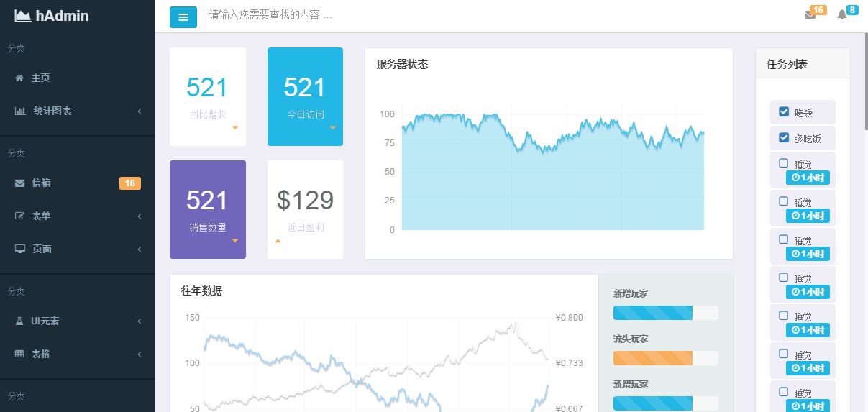This screenshot has height=412, width=868.
Task: Expand the 表格 sidebar chevron
Action: pyautogui.click(x=140, y=354)
